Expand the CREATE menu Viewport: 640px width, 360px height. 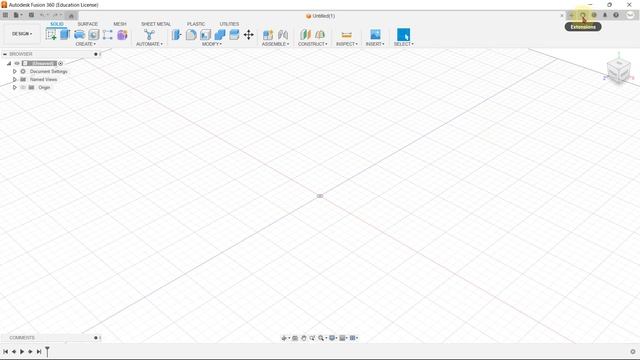tap(85, 44)
